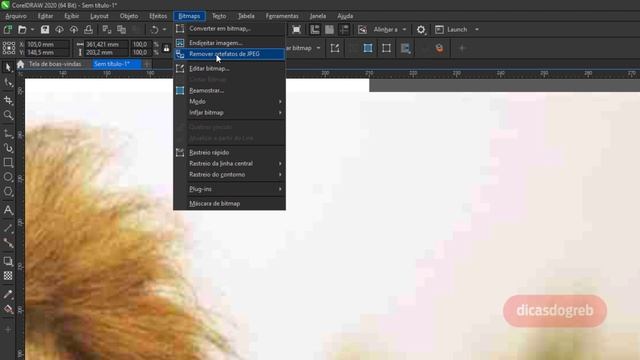Choose Editar bitmap
The height and width of the screenshot is (360, 640).
coord(229,68)
